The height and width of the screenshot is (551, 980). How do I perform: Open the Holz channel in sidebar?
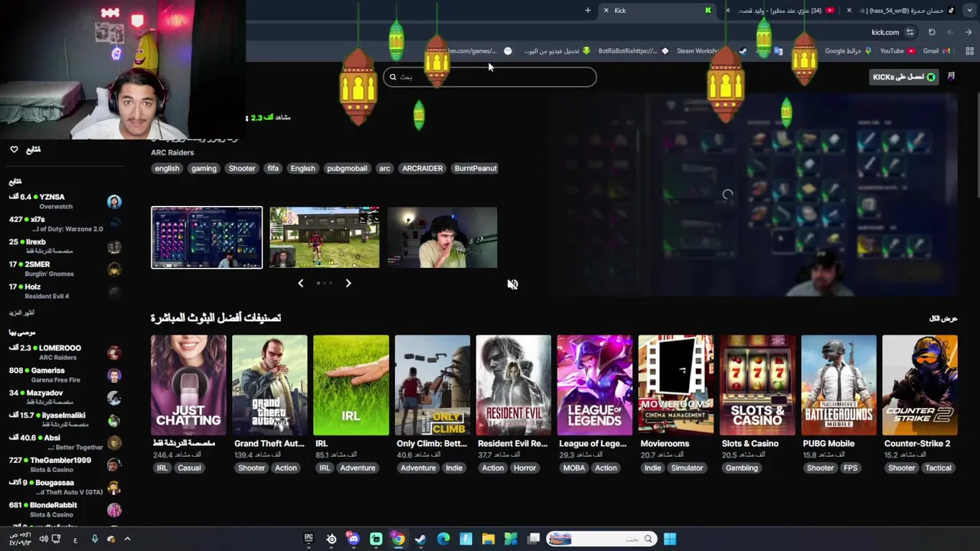click(65, 291)
